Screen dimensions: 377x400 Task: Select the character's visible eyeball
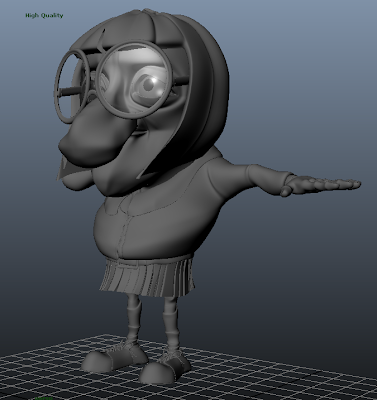(x=147, y=85)
